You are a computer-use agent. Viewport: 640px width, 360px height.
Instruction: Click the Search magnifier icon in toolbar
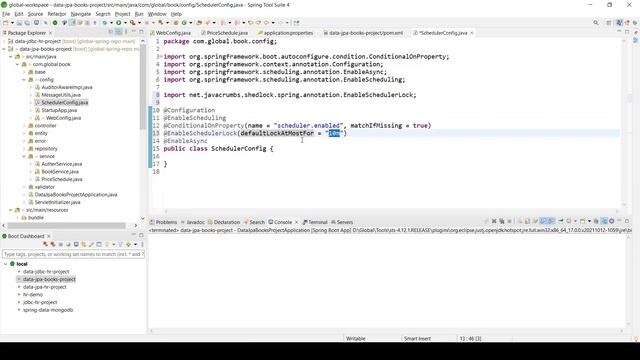tap(596, 23)
